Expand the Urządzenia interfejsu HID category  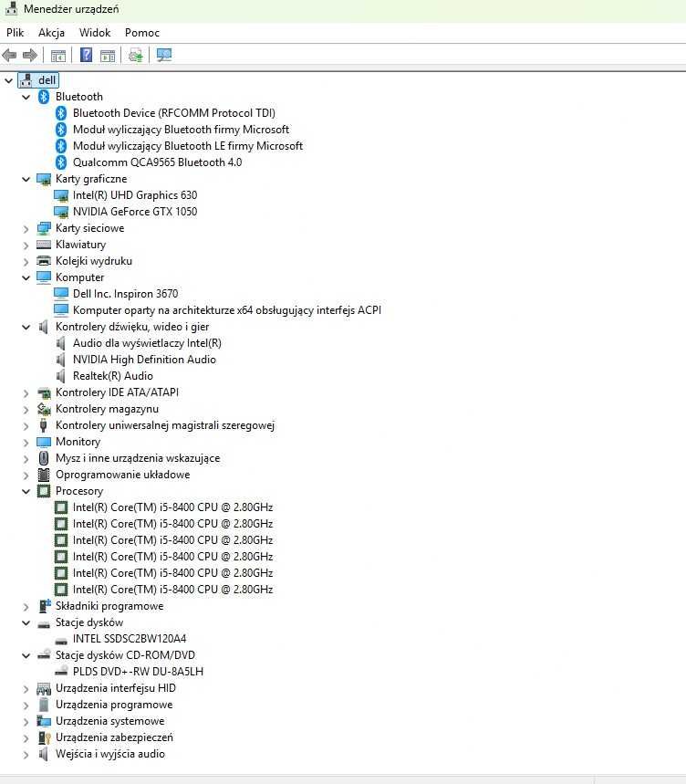pyautogui.click(x=26, y=688)
